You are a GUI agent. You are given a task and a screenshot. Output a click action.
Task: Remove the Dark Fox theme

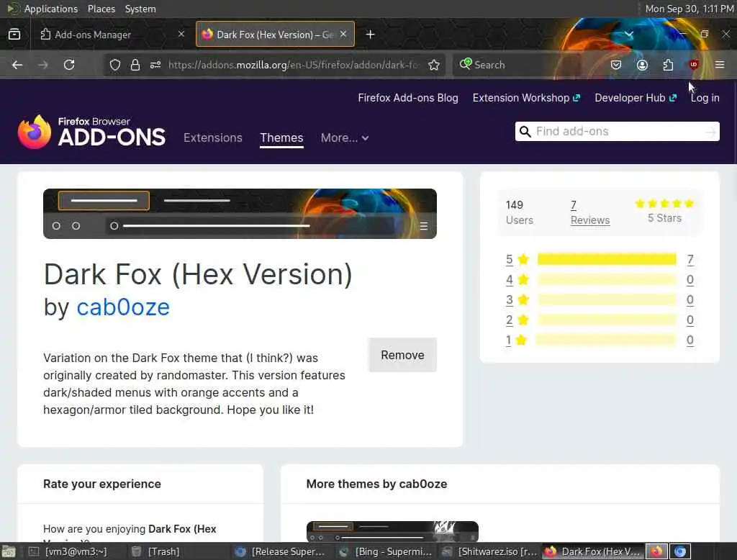402,355
